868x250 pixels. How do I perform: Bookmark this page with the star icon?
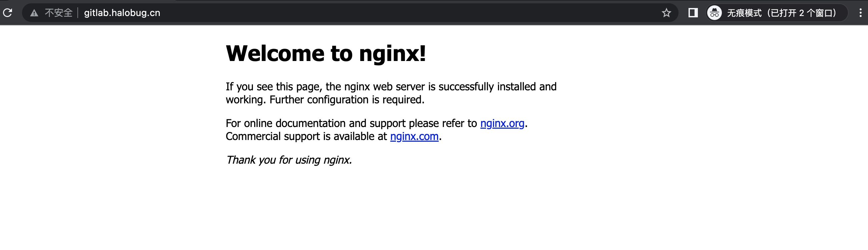click(x=666, y=13)
